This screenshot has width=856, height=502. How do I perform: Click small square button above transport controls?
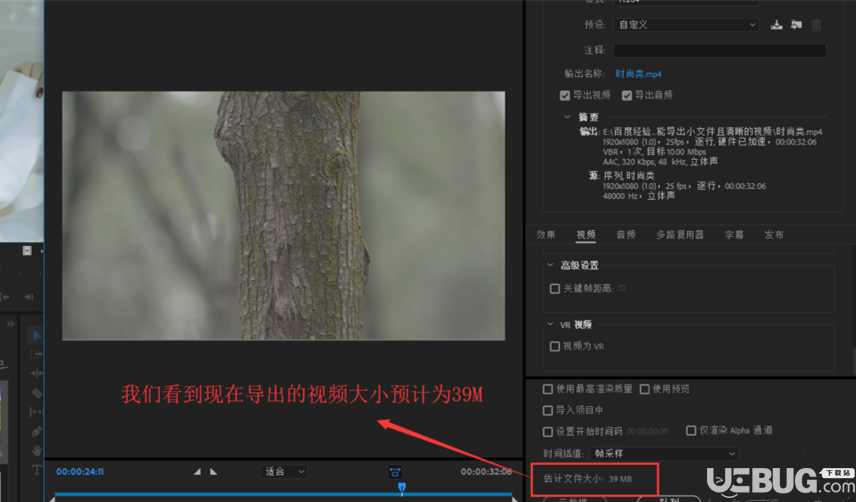[27, 250]
